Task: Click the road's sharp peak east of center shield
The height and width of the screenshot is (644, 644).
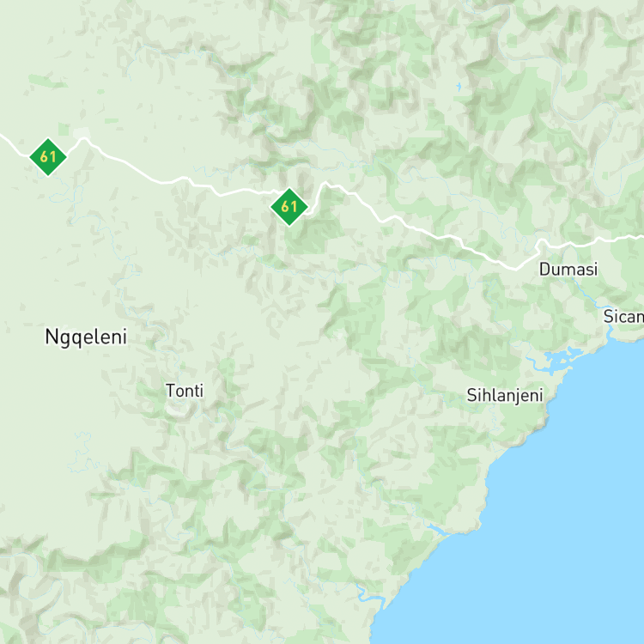Action: (325, 184)
